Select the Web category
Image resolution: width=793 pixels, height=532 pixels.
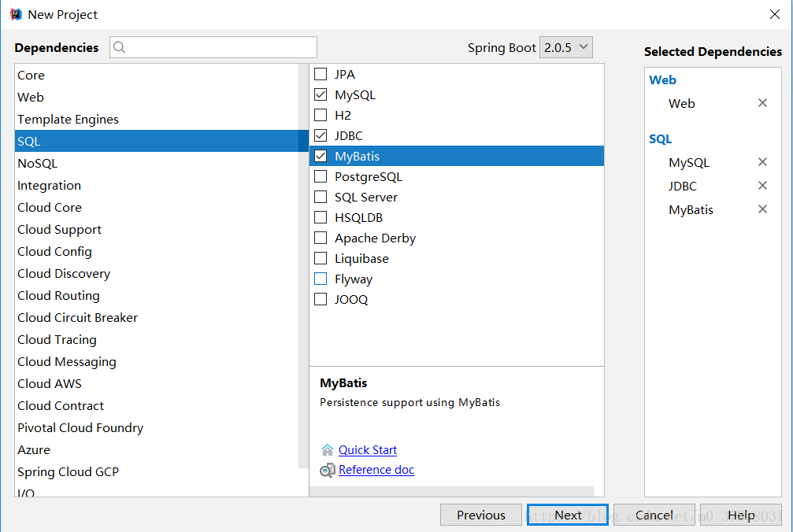coord(157,97)
